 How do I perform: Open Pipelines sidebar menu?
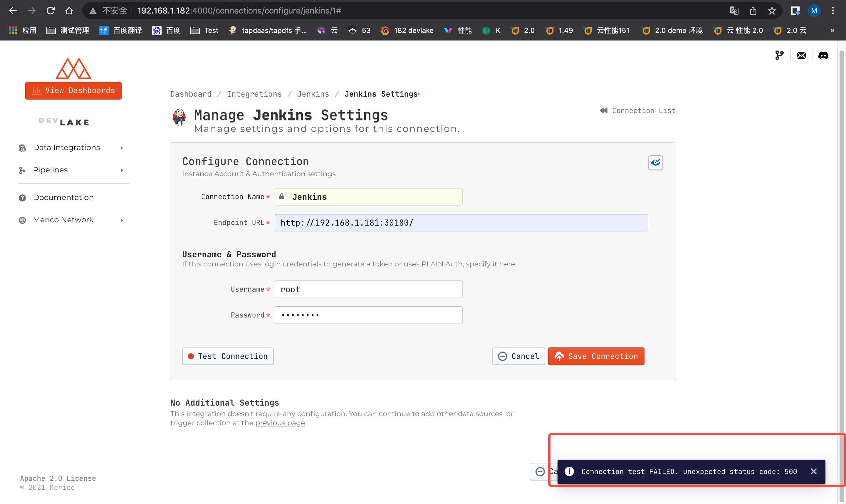50,170
